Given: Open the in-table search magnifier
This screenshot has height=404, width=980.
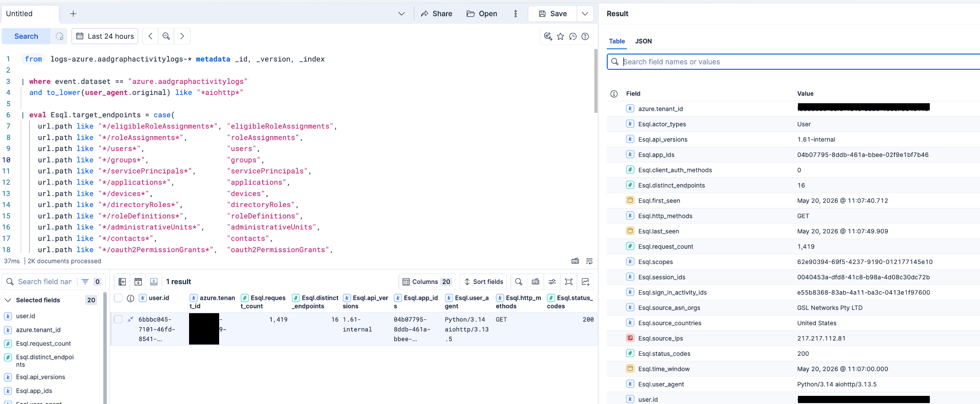Looking at the screenshot, I should 519,282.
